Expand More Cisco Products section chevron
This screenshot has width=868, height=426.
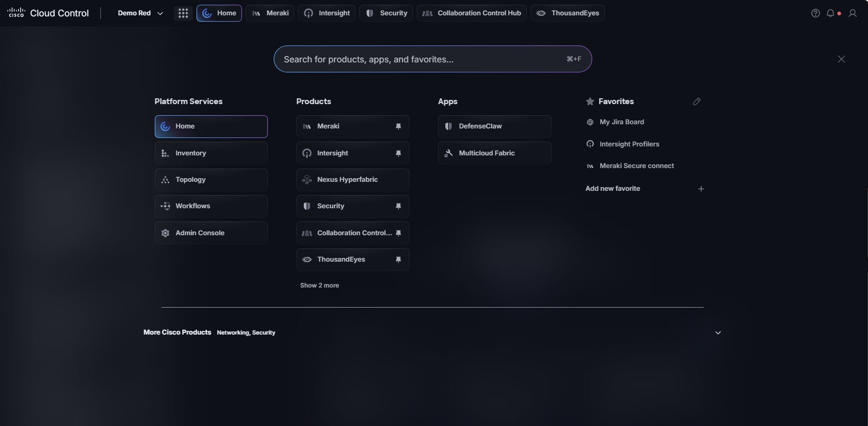point(718,332)
